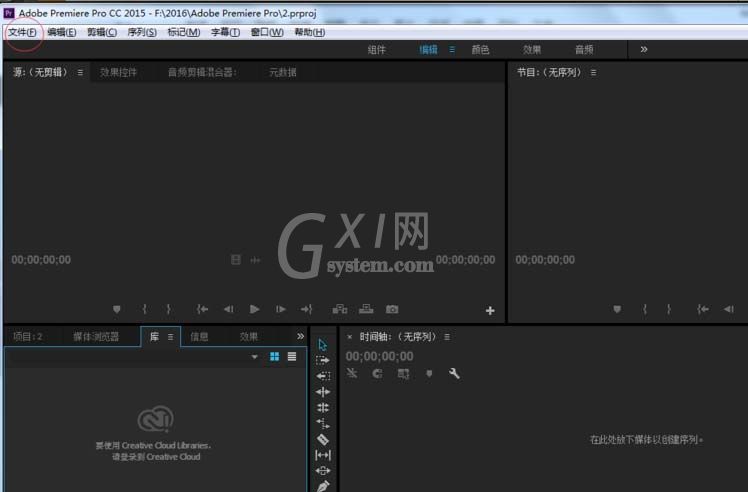Mark in point in program monitor
This screenshot has height=492, width=748.
(x=644, y=309)
